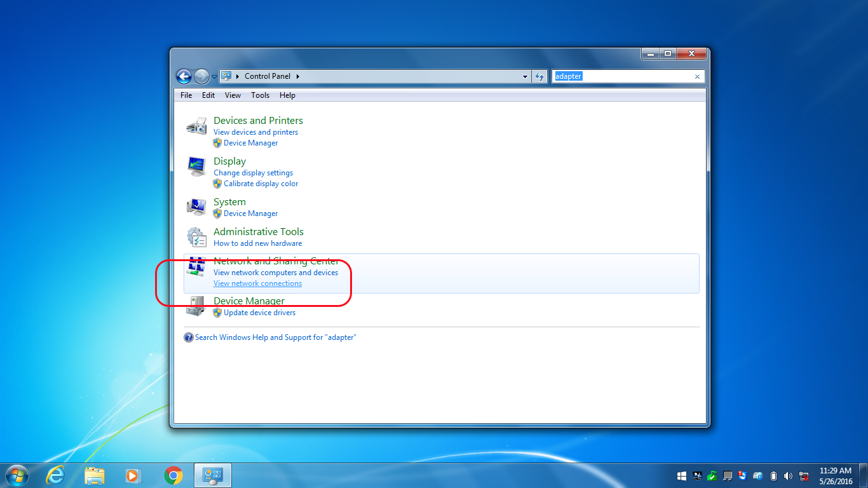Click shield icon beside System's Device Manager
The height and width of the screenshot is (488, 868).
217,213
